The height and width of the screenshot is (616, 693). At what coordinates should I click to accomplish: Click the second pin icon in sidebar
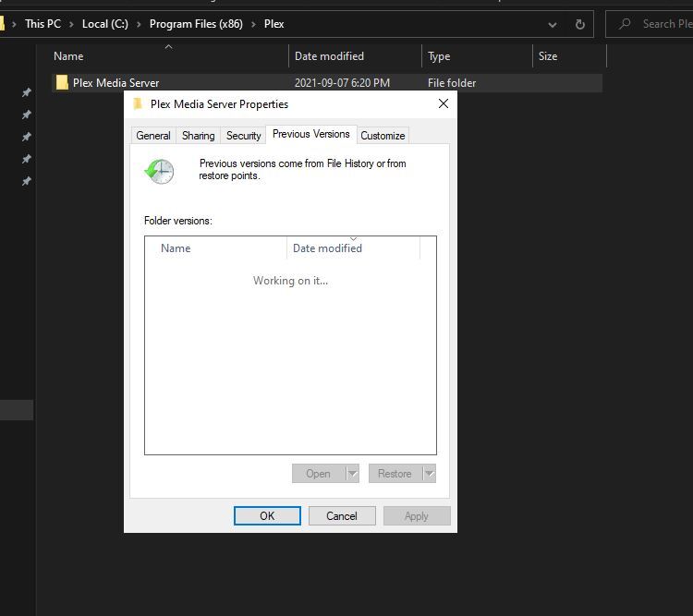pos(27,115)
